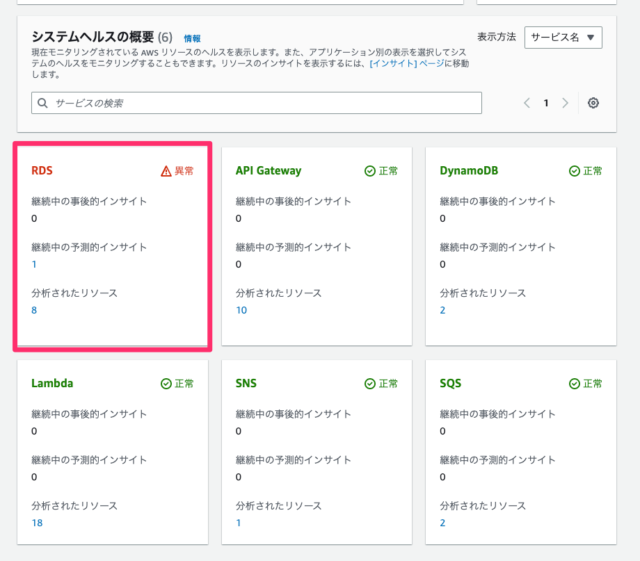Image resolution: width=640 pixels, height=561 pixels.
Task: Click SNS healthy checkmark icon
Action: click(370, 384)
